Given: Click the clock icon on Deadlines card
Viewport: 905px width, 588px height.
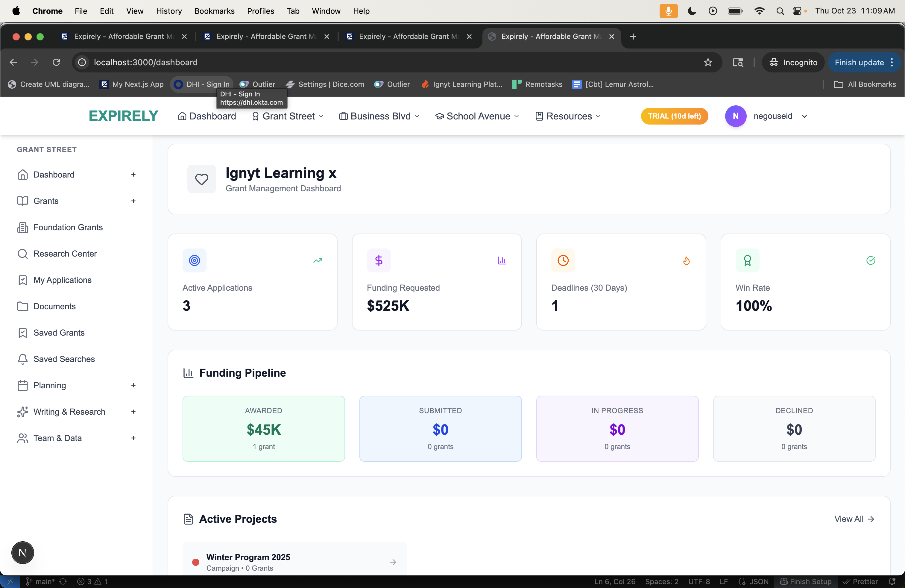Looking at the screenshot, I should (x=563, y=260).
